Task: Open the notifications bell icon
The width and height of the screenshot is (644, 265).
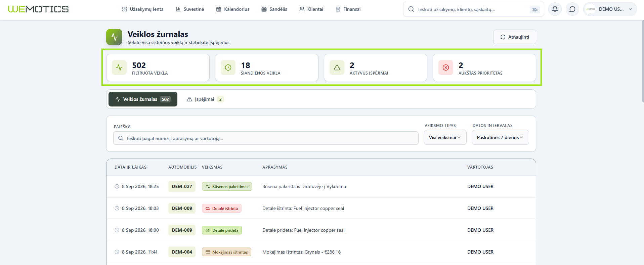Action: pos(555,9)
